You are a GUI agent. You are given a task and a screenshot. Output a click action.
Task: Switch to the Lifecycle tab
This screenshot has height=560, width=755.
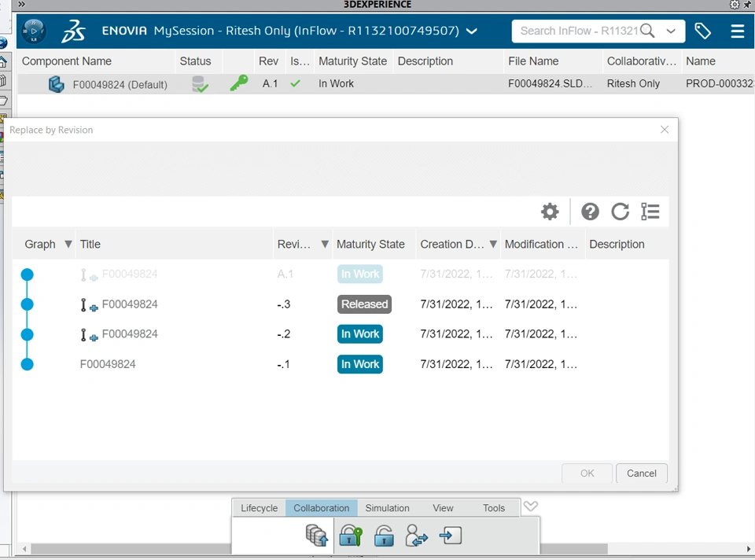tap(259, 508)
